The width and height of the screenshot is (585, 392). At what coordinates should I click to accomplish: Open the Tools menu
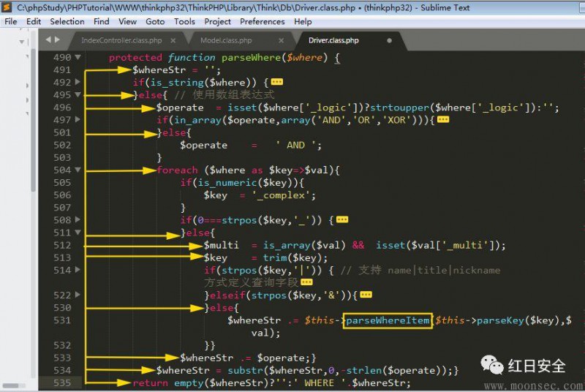click(185, 22)
